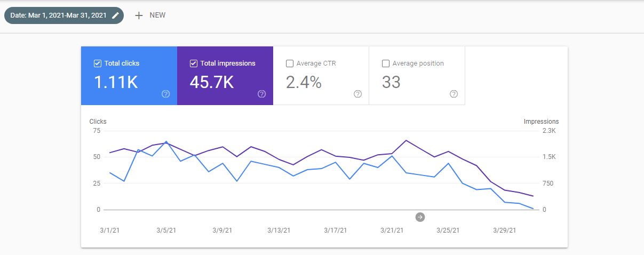Open the Date Mar 1-Mar 31, 2021 filter chip
This screenshot has height=255, width=644.
[60, 15]
